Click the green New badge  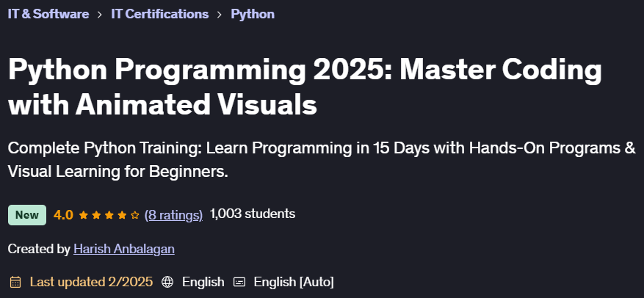(27, 214)
